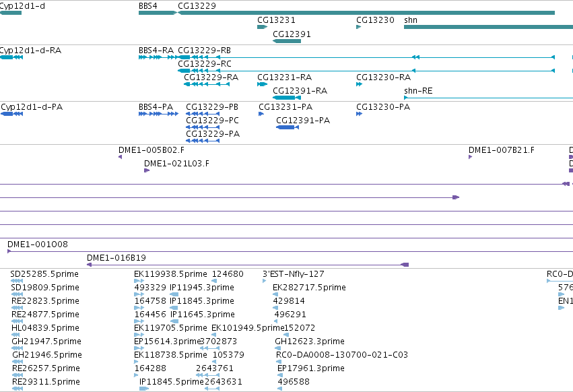Click EST SD19809.5prime
573x392 pixels.
(x=17, y=294)
